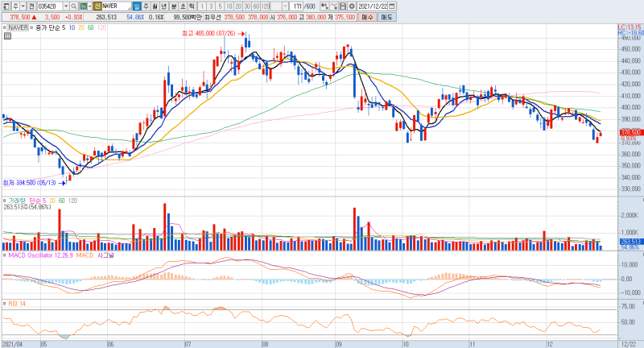Click the 전 button beside code field
The height and width of the screenshot is (348, 644).
tap(31, 6)
